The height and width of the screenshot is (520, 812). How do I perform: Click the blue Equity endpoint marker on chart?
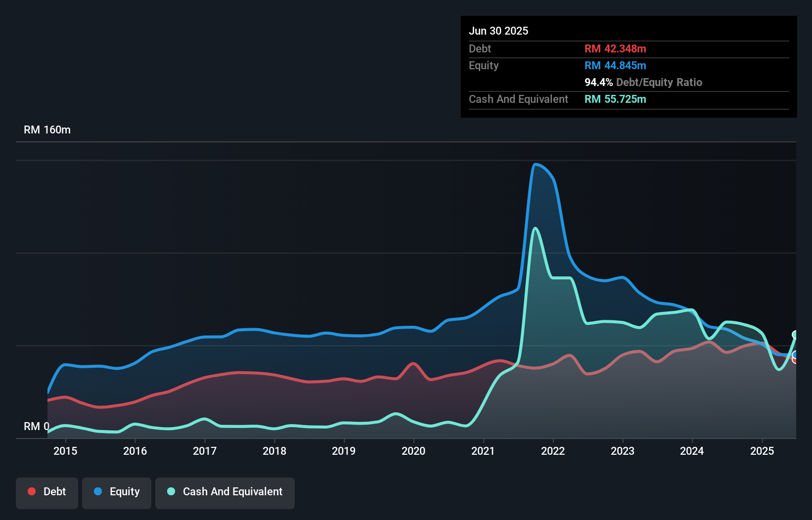coord(796,354)
